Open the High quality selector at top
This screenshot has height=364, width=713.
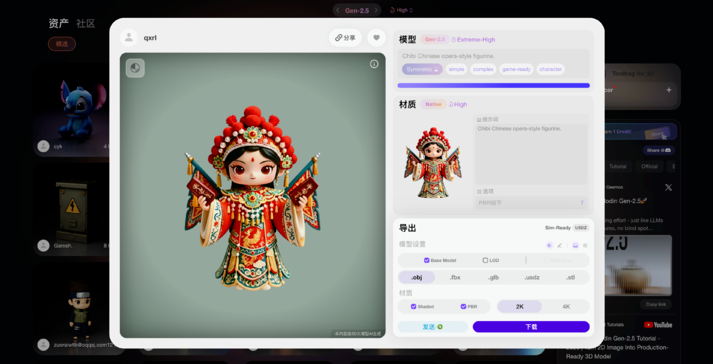402,10
